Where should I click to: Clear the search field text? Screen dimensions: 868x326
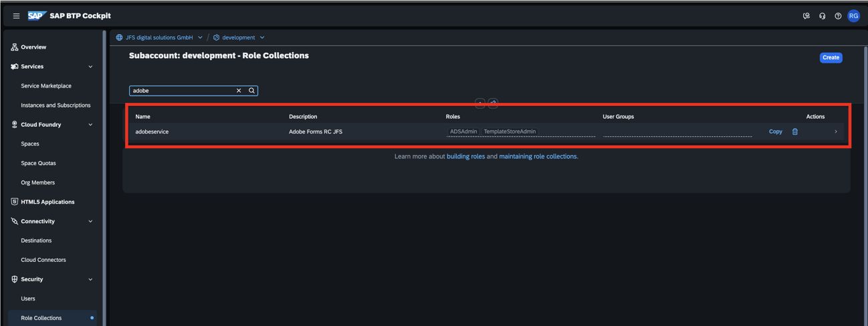[239, 91]
